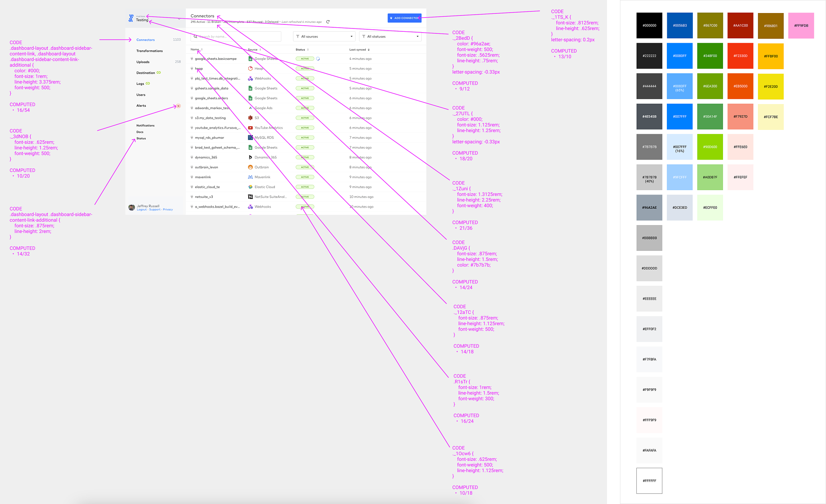Open the elastic_cloud_te connector row

306,187
